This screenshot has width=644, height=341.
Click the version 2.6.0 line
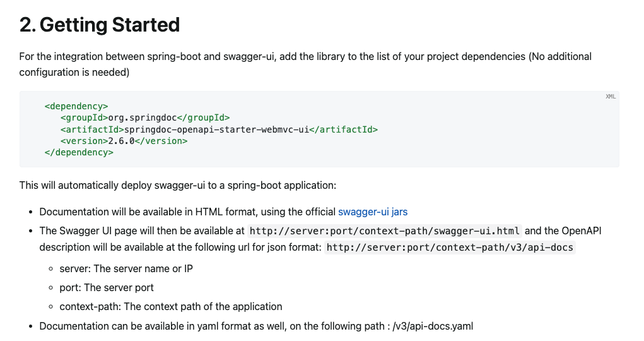coord(124,141)
